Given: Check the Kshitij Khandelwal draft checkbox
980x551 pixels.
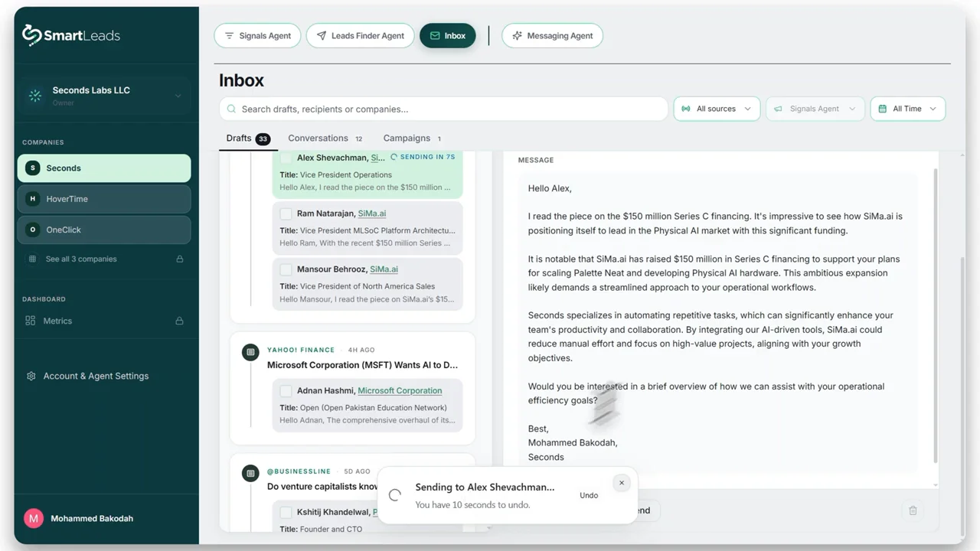Looking at the screenshot, I should point(286,512).
